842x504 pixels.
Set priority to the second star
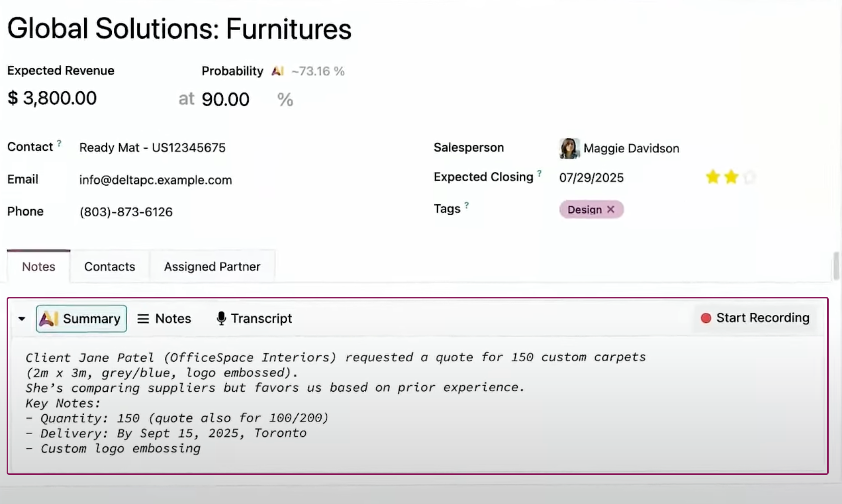pos(731,177)
